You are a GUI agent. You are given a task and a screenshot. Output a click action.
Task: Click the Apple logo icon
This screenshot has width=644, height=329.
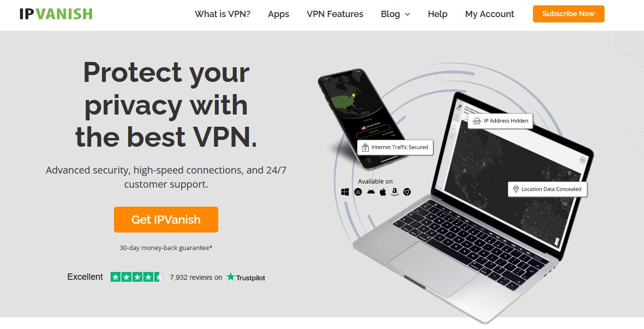click(383, 192)
